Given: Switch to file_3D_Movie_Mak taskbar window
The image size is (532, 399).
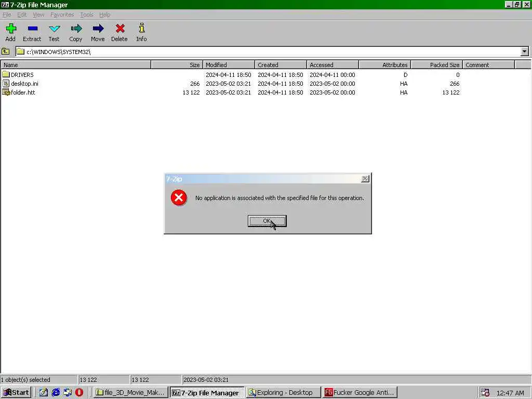Looking at the screenshot, I should [x=130, y=393].
